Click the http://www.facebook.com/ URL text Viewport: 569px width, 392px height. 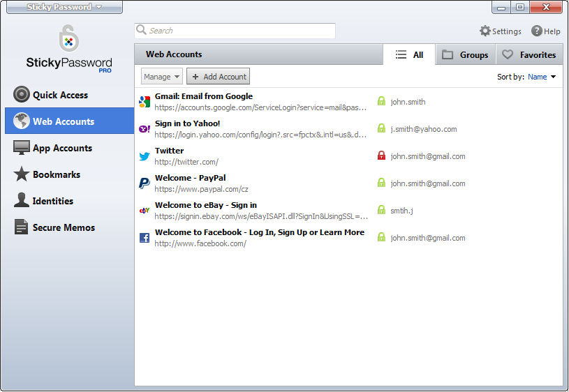pyautogui.click(x=200, y=243)
